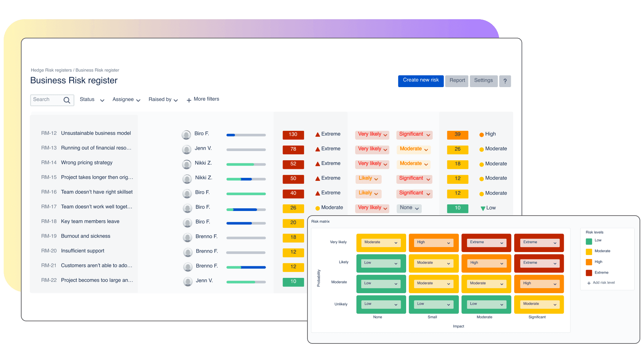Click orange High dot icon in RM-12 row
This screenshot has width=644, height=363.
(x=481, y=135)
